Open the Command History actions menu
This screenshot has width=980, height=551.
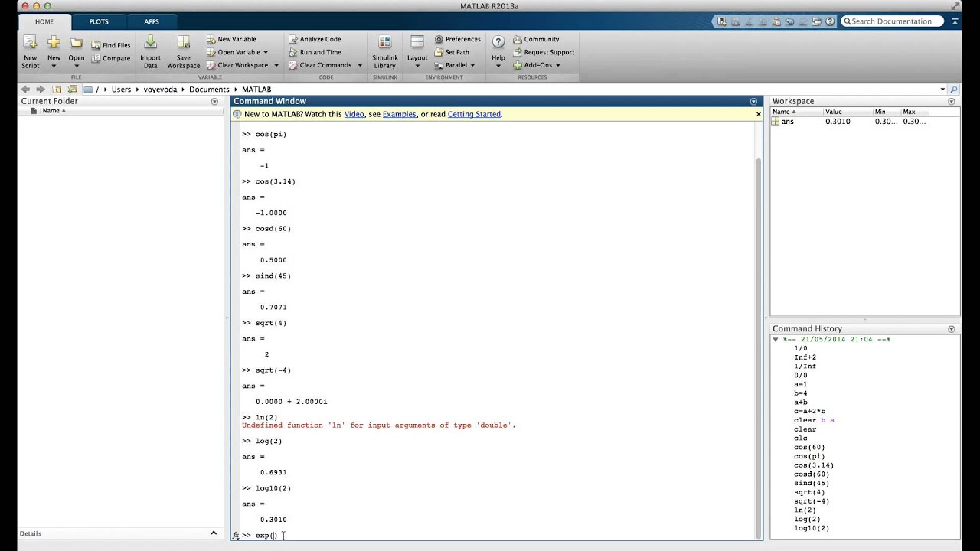point(952,329)
